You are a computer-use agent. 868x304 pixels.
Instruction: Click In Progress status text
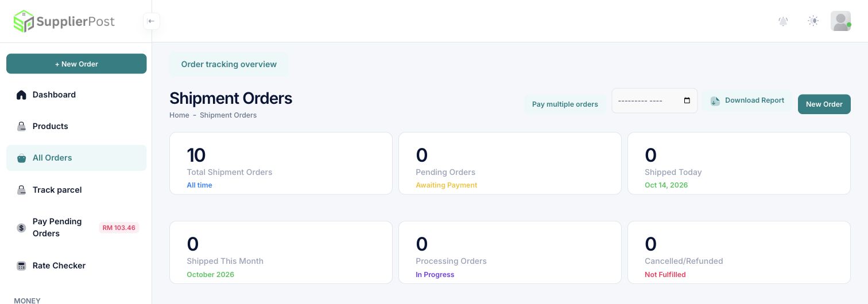(435, 275)
